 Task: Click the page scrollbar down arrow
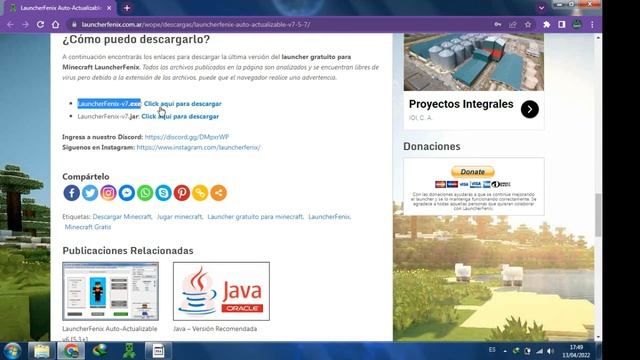click(598, 338)
